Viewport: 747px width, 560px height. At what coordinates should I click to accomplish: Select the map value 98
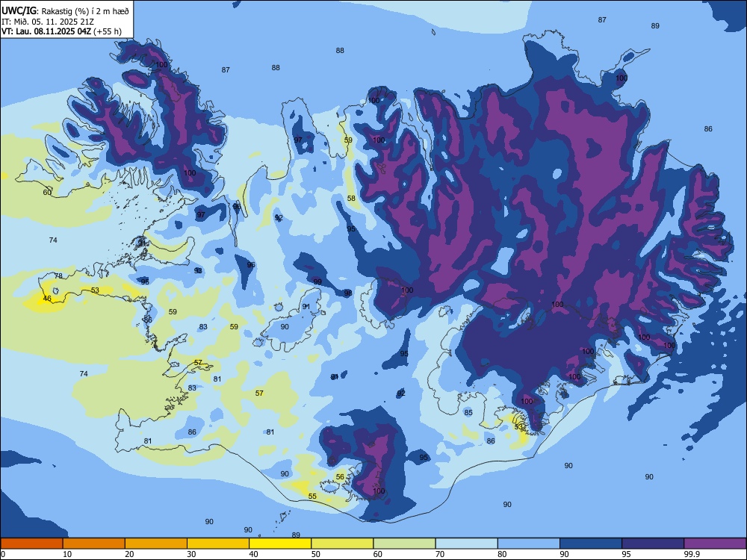coord(348,293)
